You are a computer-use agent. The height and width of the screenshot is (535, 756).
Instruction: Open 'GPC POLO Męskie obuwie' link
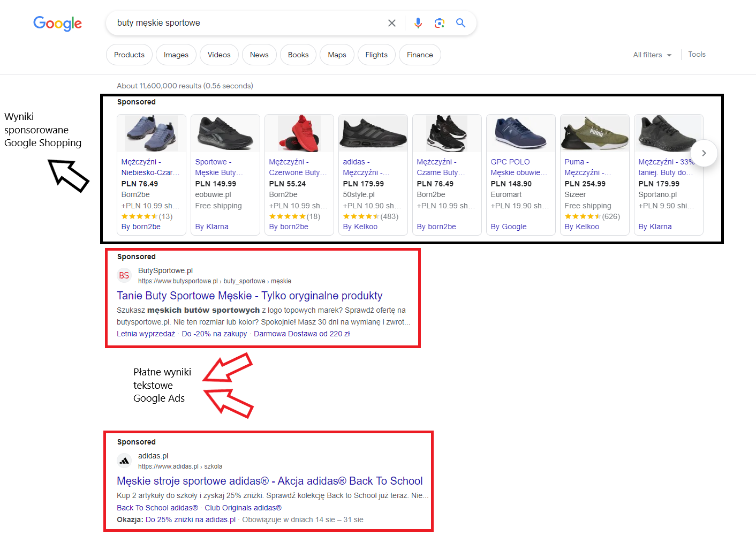pos(519,167)
